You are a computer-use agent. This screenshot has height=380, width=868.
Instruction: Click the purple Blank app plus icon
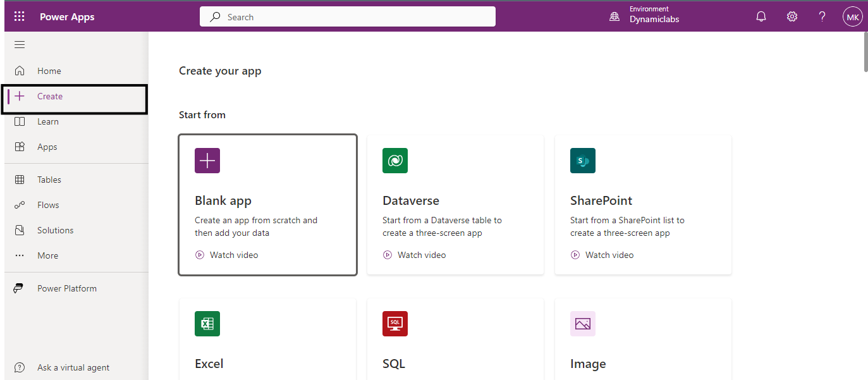pos(207,161)
